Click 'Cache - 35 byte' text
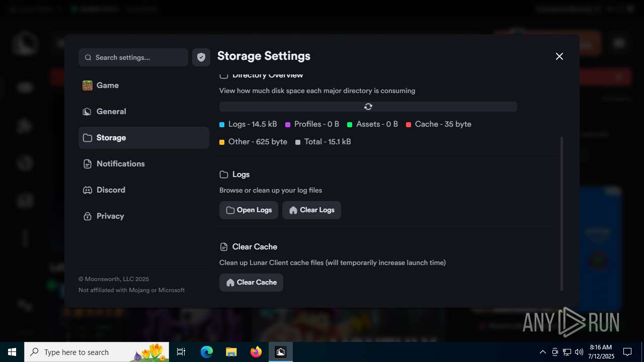Image resolution: width=644 pixels, height=362 pixels. pyautogui.click(x=443, y=124)
